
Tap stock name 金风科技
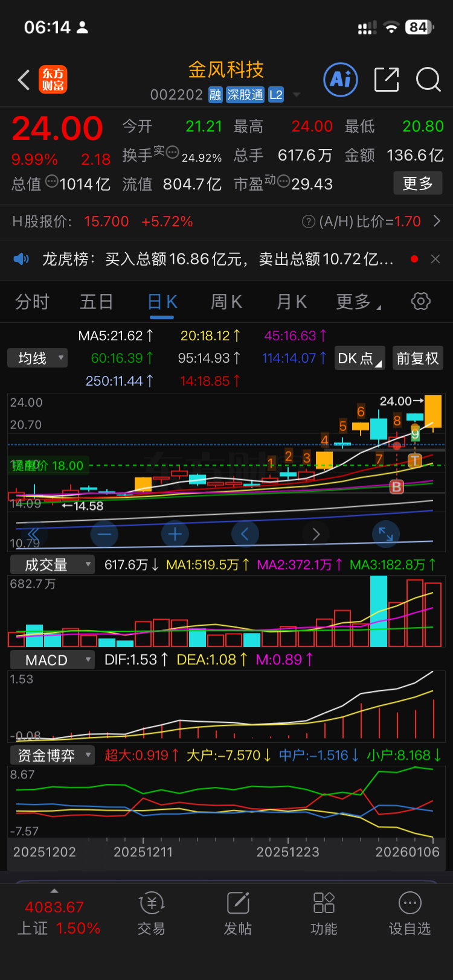pos(226,69)
